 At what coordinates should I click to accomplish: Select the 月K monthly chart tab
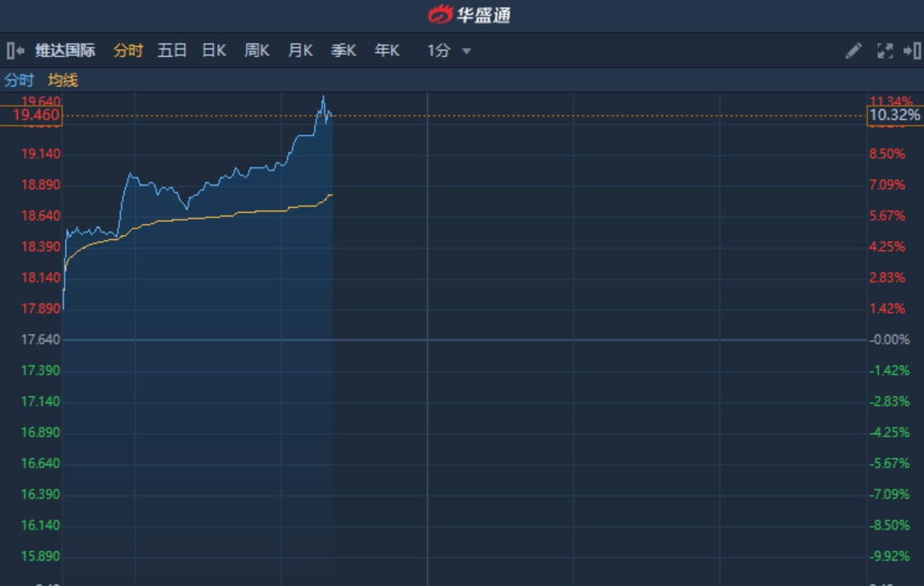pyautogui.click(x=300, y=50)
